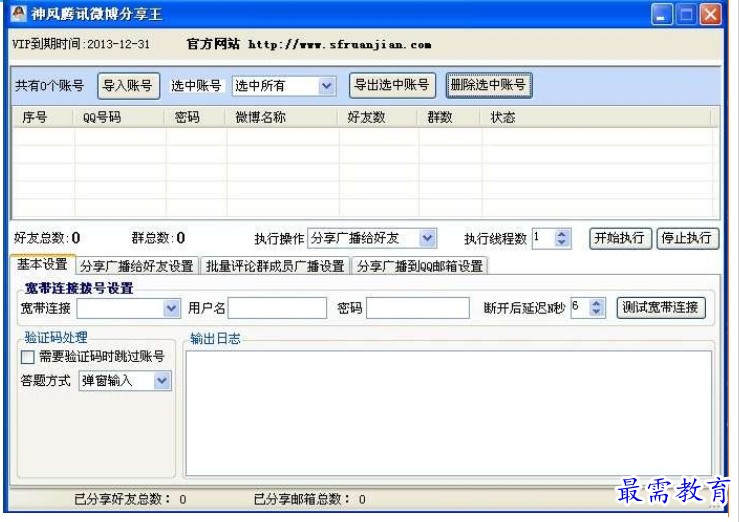The width and height of the screenshot is (739, 522).
Task: Open the 宽带连接 combo box
Action: click(172, 308)
